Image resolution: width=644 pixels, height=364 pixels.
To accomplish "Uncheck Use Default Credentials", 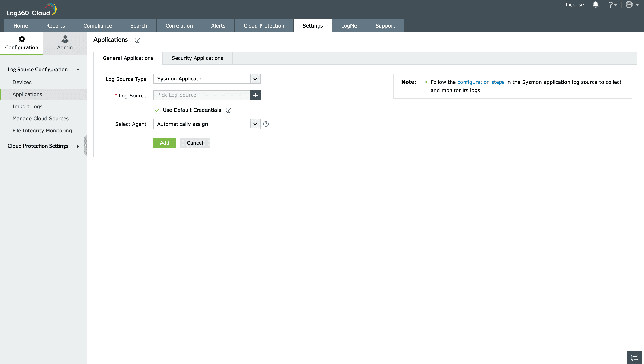I will [x=157, y=110].
